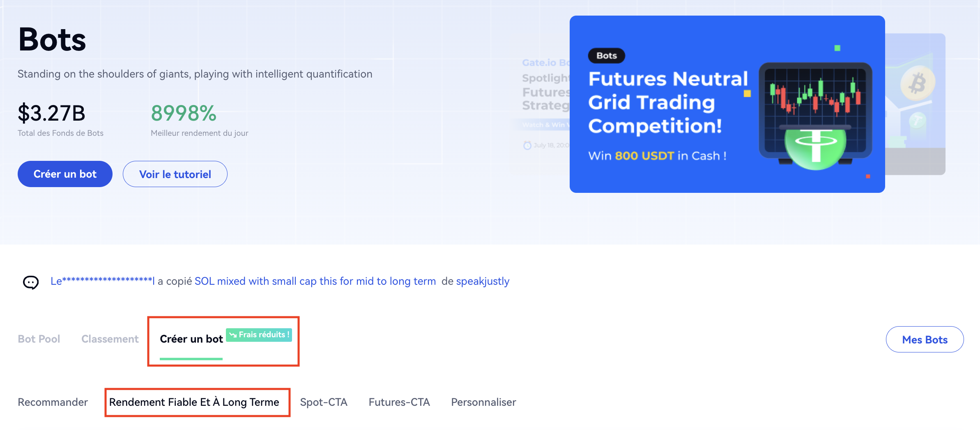Screen dimensions: 980x430
Task: Open the Voir le tutoriel button
Action: coord(175,174)
